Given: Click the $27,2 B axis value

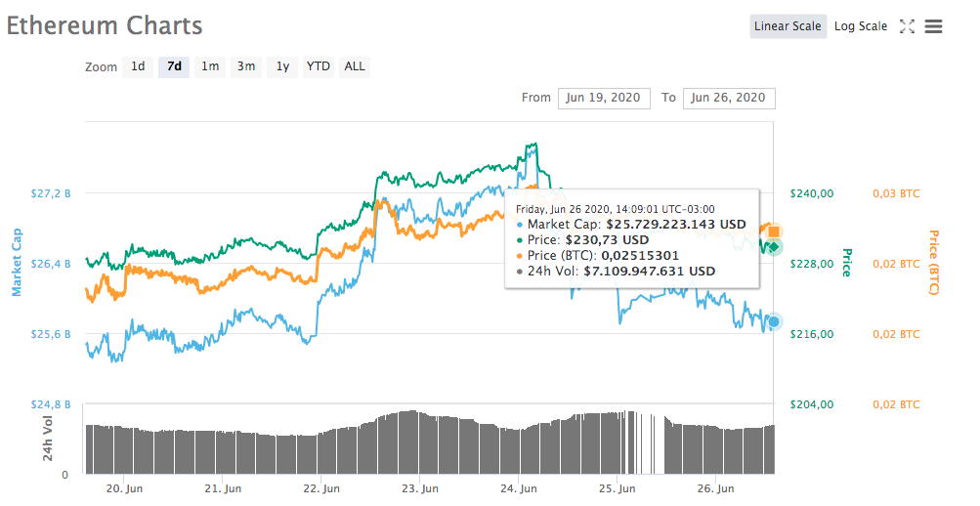Looking at the screenshot, I should (x=51, y=193).
